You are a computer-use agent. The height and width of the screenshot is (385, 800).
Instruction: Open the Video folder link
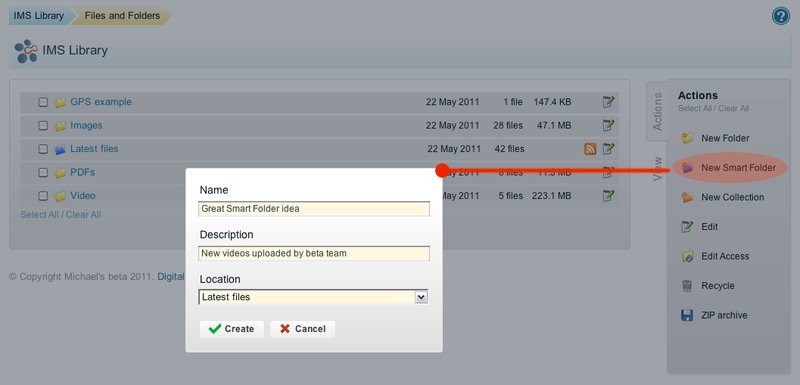coord(83,196)
